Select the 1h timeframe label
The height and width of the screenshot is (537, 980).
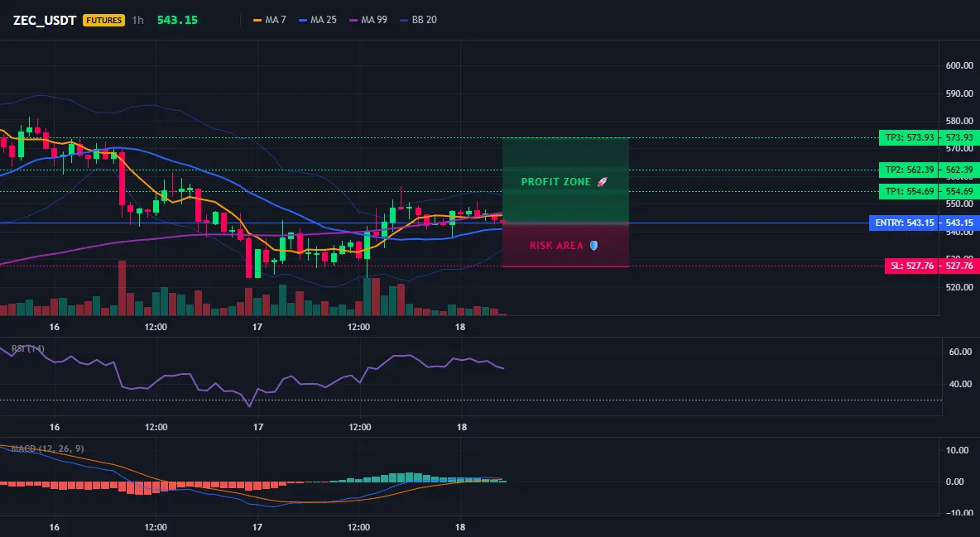137,20
